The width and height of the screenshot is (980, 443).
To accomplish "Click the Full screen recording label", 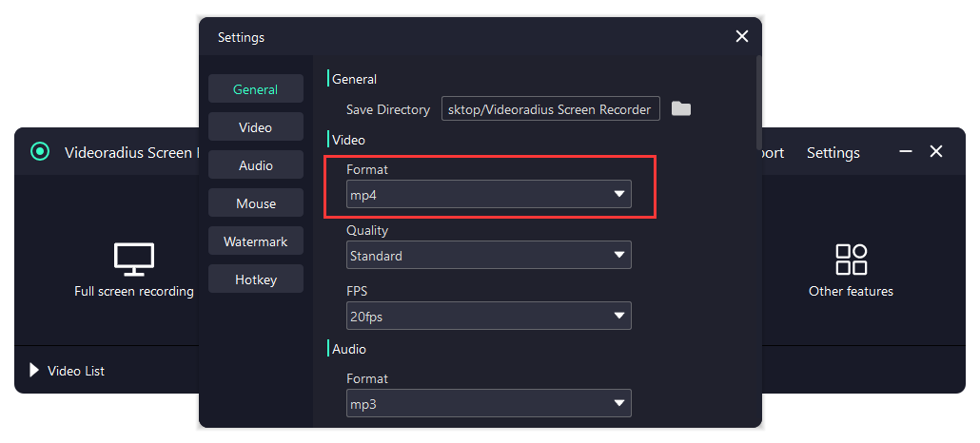I will 134,291.
